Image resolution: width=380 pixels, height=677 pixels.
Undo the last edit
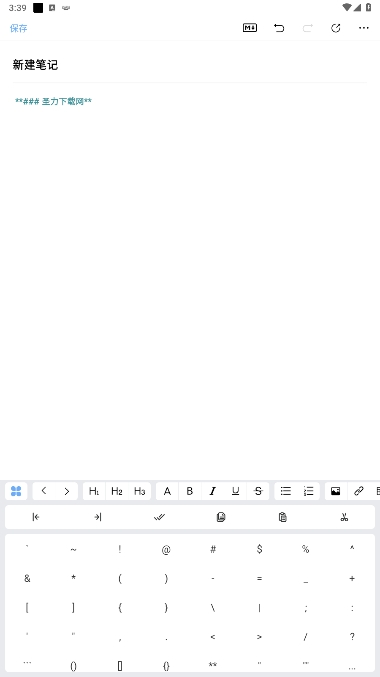pos(279,28)
